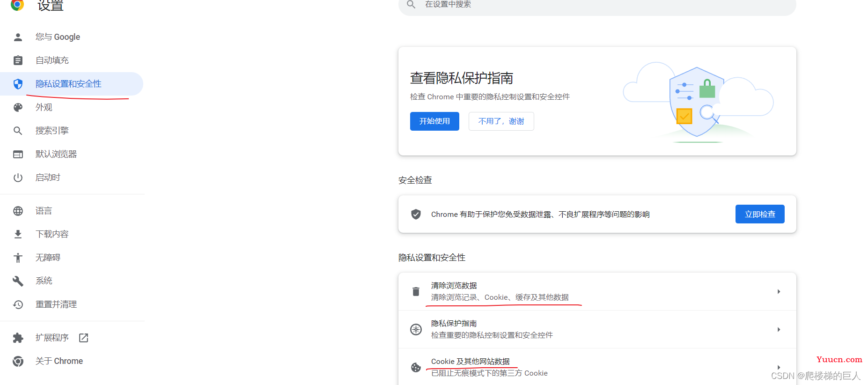868x385 pixels.
Task: Run safety check with 立即检查 button
Action: [760, 214]
